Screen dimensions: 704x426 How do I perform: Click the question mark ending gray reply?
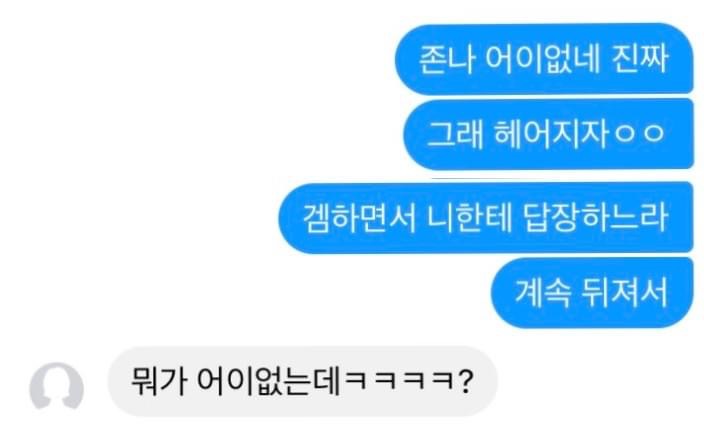pos(465,381)
